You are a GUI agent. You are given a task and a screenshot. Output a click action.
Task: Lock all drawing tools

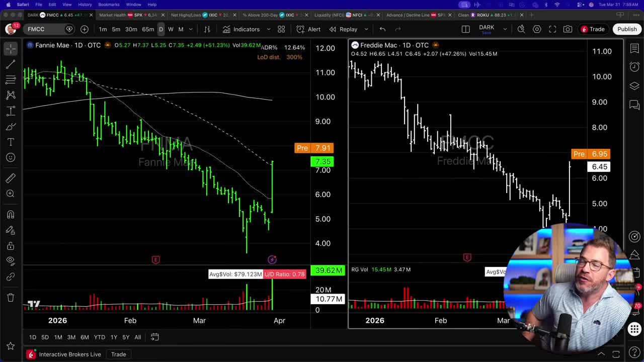[11, 245]
